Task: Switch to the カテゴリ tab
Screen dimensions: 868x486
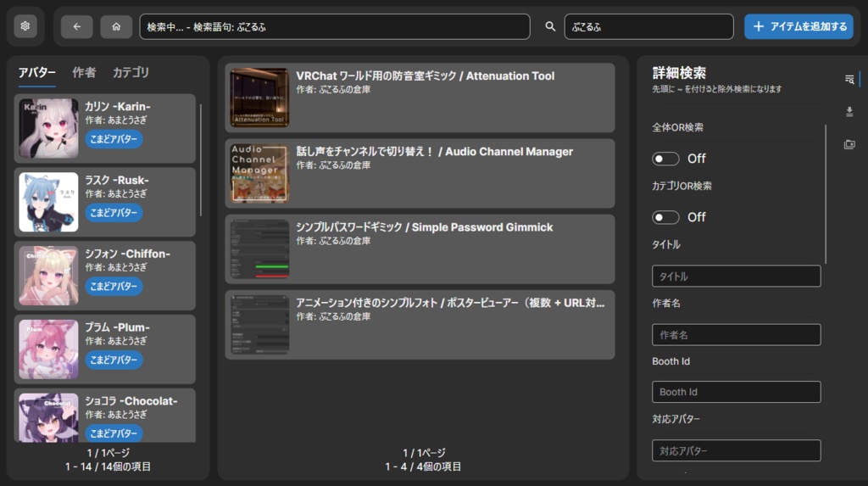Action: click(131, 73)
